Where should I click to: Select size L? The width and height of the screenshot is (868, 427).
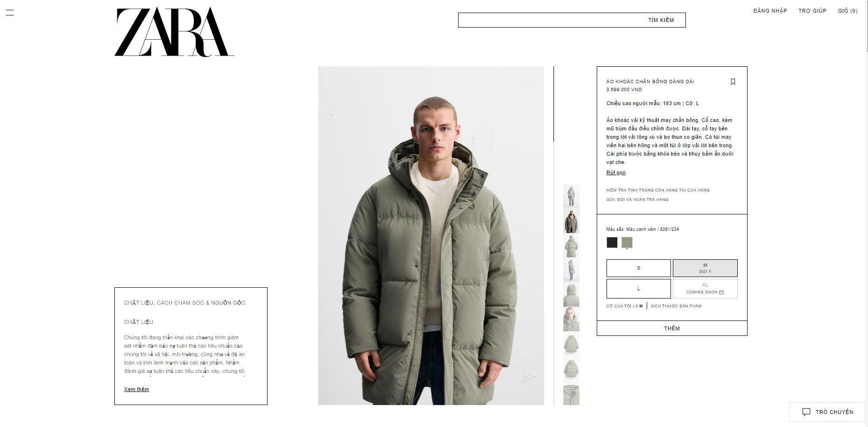639,289
